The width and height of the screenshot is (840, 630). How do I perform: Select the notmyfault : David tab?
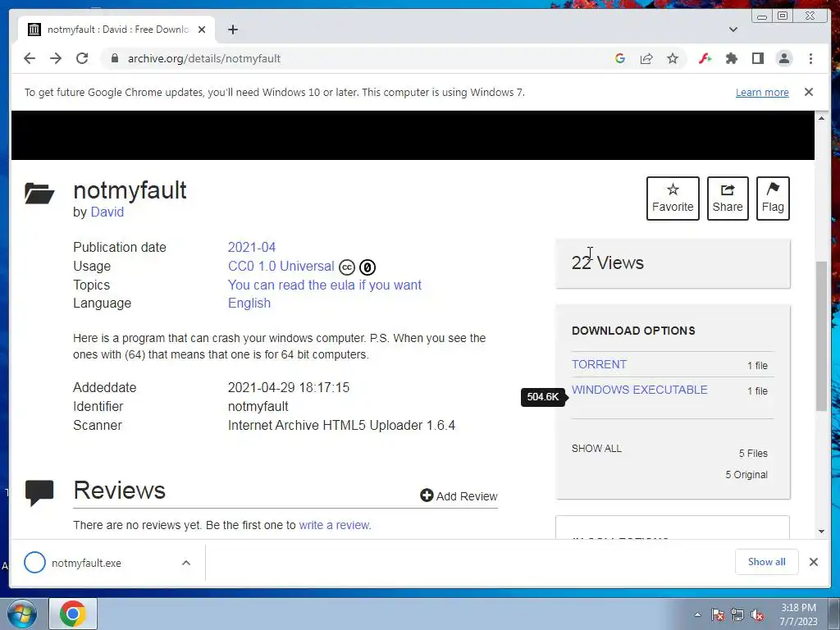pos(116,30)
